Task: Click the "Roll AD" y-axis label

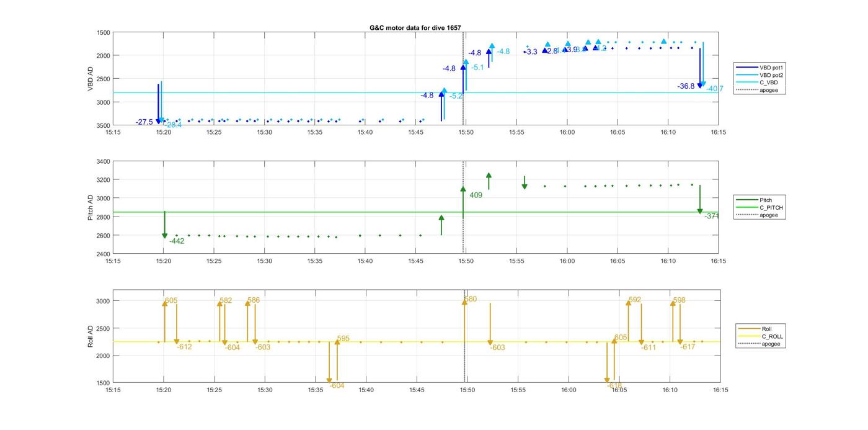Action: click(91, 336)
